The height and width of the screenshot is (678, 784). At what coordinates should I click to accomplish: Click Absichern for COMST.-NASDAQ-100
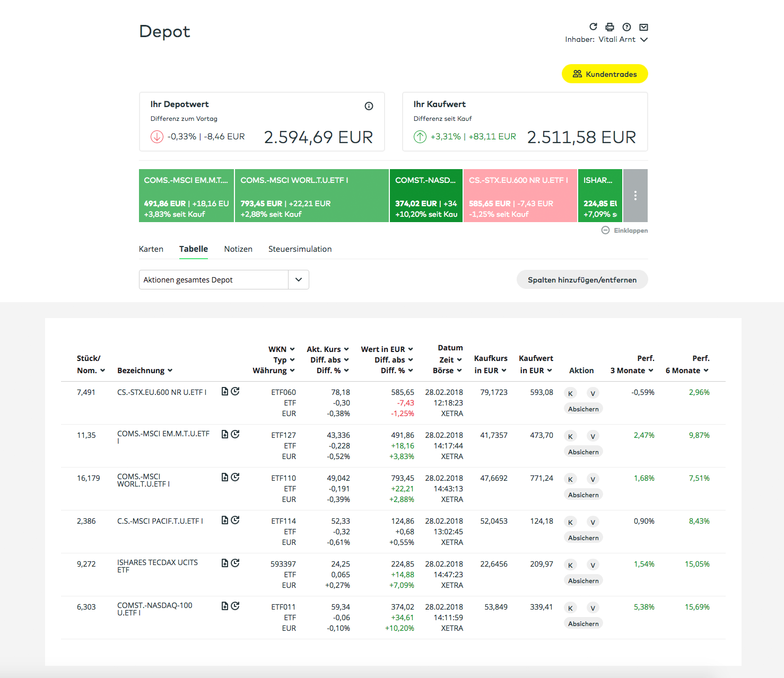[x=583, y=624]
